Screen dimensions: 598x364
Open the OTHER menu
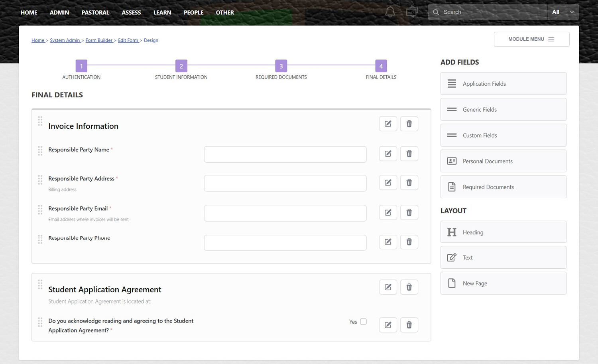click(225, 12)
